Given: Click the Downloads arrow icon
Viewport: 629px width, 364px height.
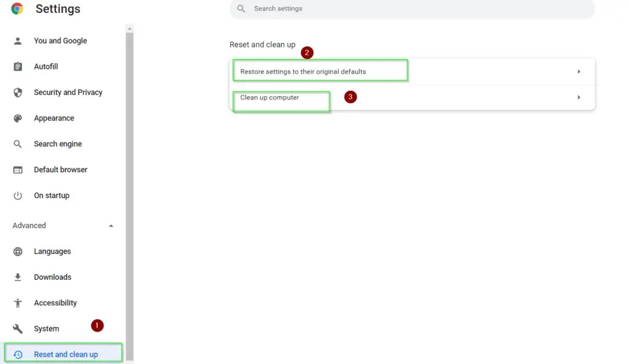Looking at the screenshot, I should tap(18, 277).
